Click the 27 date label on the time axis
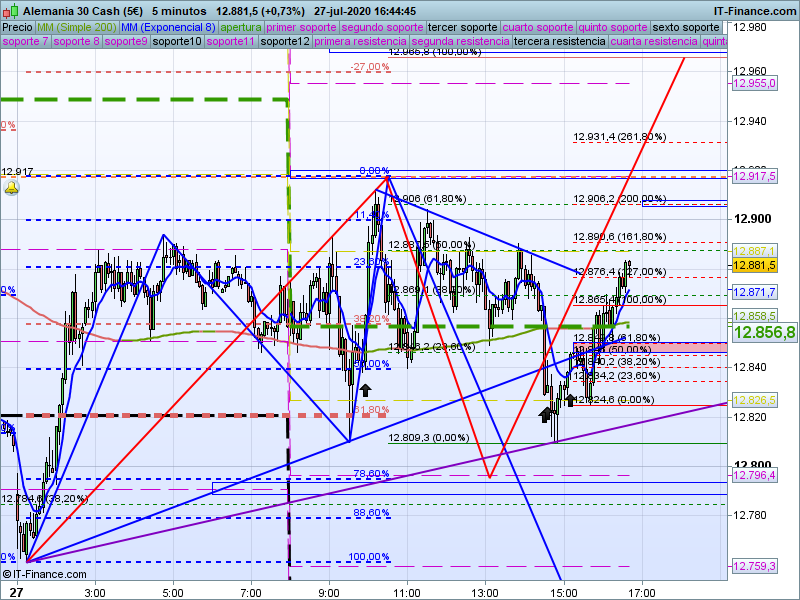Screen dimensions: 800x600 17,592
